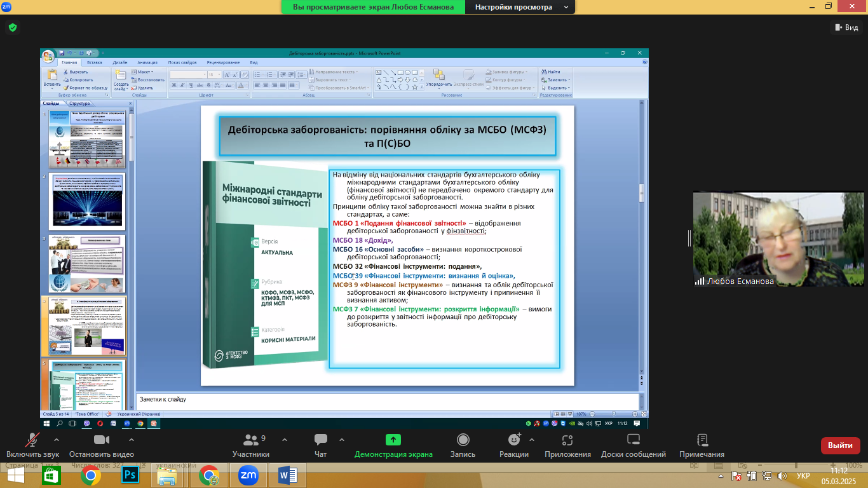Expand audio options arrow beside Включить звук
868x488 pixels.
click(57, 440)
